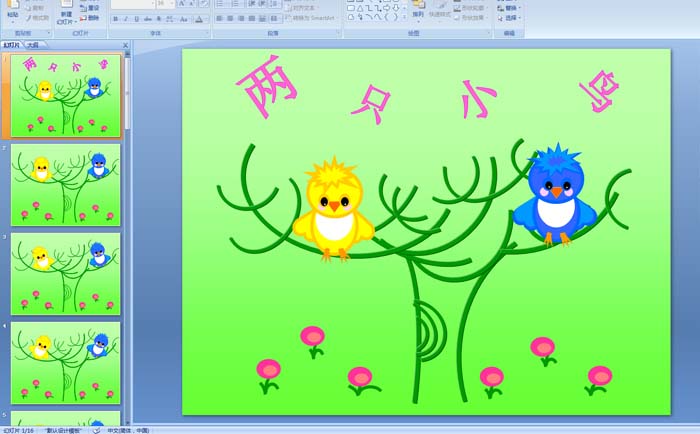The height and width of the screenshot is (434, 700).
Task: Click the Character Spacing icon
Action: [170, 19]
